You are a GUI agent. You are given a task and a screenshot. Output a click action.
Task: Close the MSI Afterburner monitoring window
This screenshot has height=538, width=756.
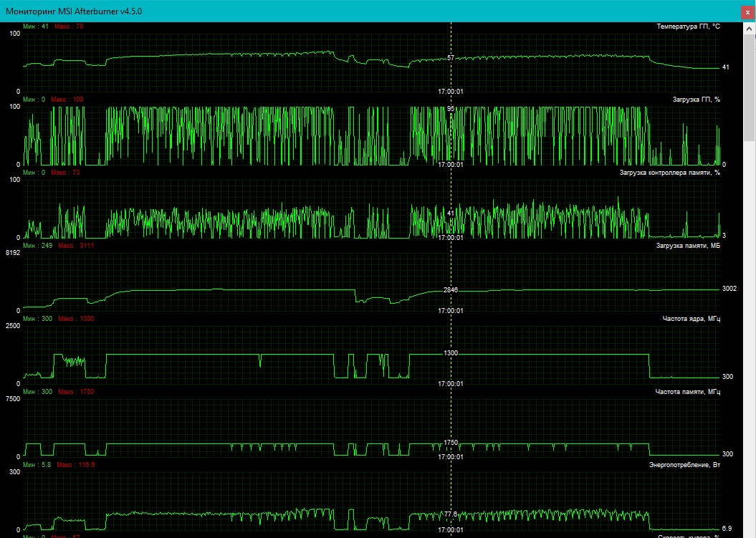point(748,12)
